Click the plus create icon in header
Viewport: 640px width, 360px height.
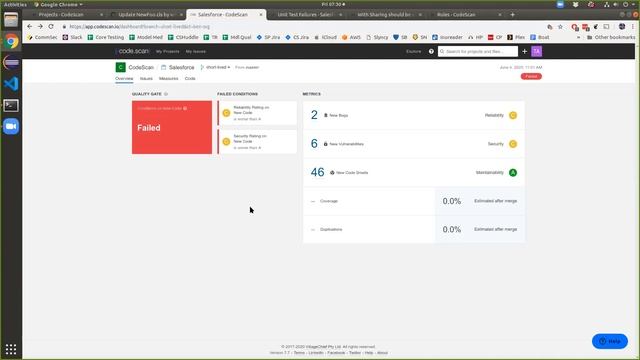(524, 51)
